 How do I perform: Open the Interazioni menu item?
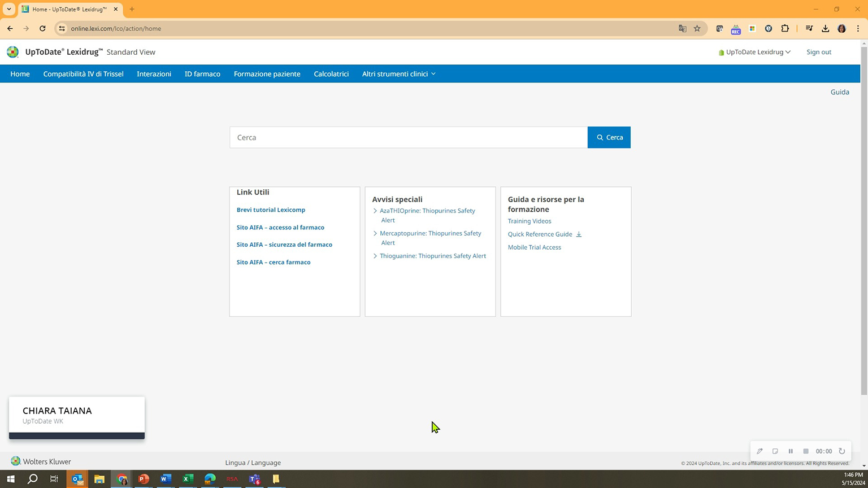pyautogui.click(x=154, y=74)
